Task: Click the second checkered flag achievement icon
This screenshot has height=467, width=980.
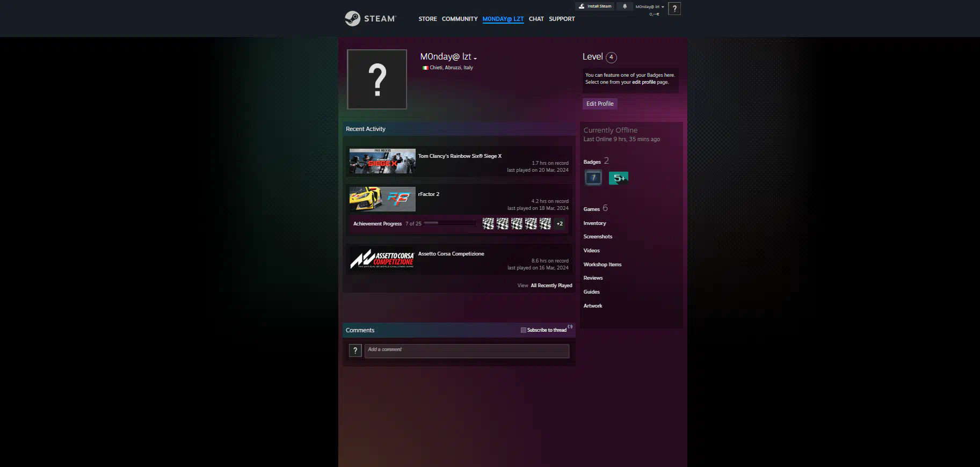Action: (503, 224)
